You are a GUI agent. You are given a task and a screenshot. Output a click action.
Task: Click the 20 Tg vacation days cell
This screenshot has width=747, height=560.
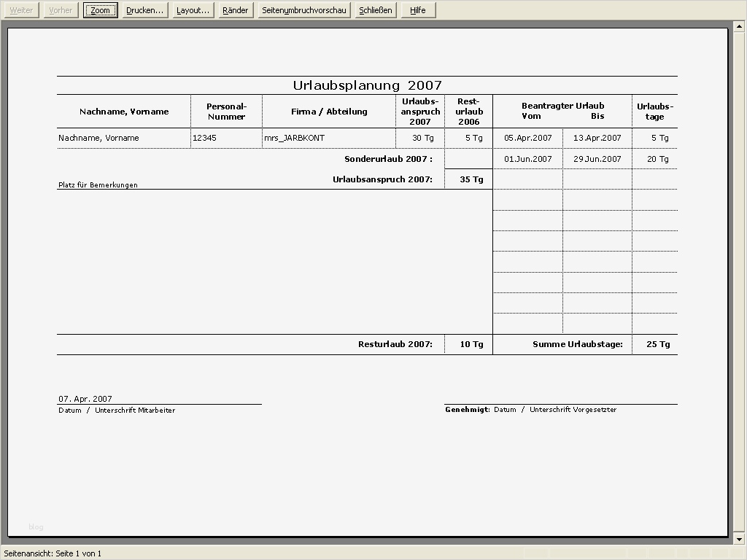click(x=658, y=159)
